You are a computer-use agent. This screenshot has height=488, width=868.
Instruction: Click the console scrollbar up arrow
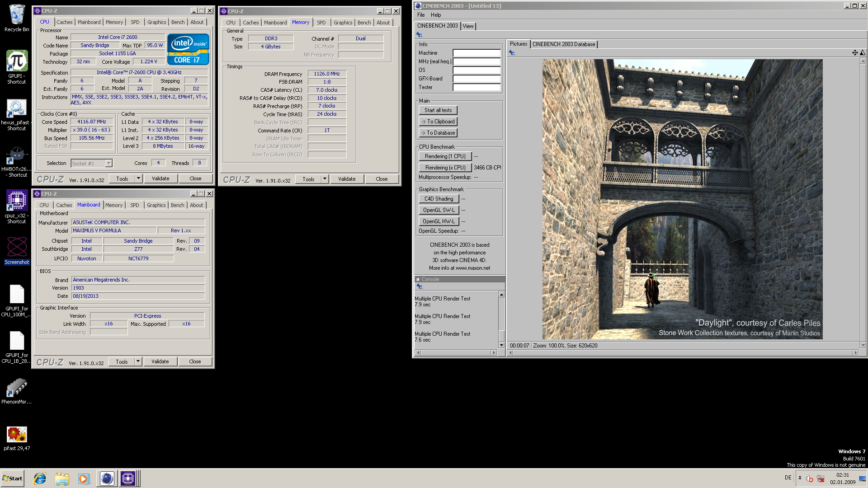[501, 295]
